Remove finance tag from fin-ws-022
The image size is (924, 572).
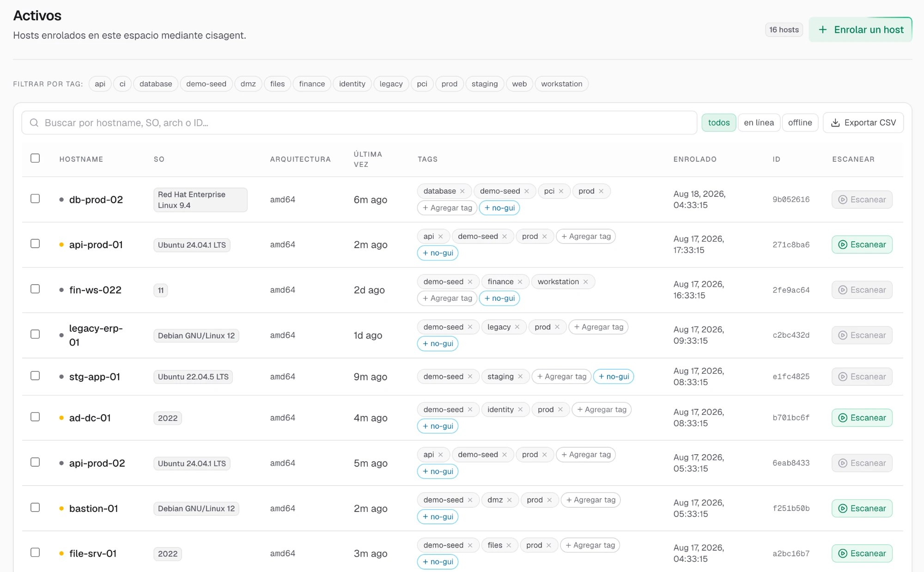(x=520, y=282)
